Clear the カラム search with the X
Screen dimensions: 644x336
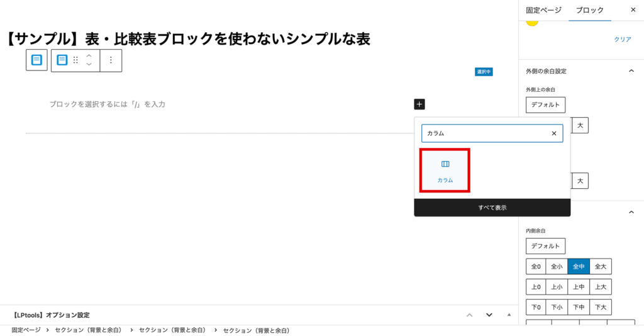pyautogui.click(x=554, y=133)
